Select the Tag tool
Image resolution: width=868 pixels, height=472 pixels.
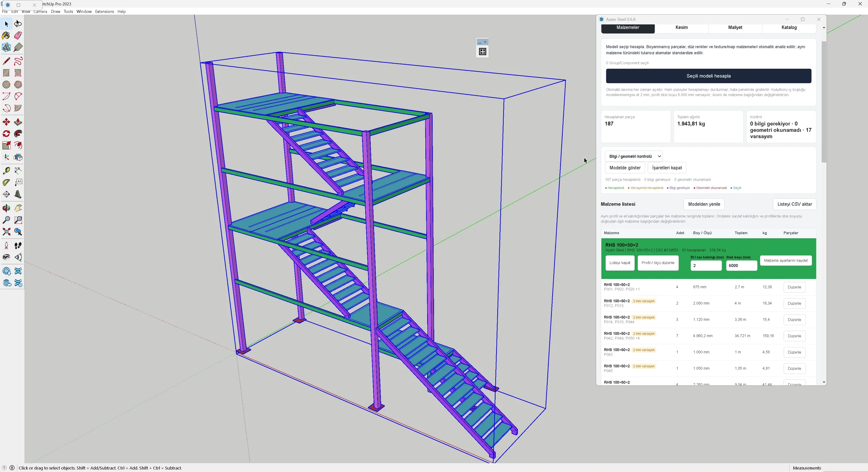[18, 47]
